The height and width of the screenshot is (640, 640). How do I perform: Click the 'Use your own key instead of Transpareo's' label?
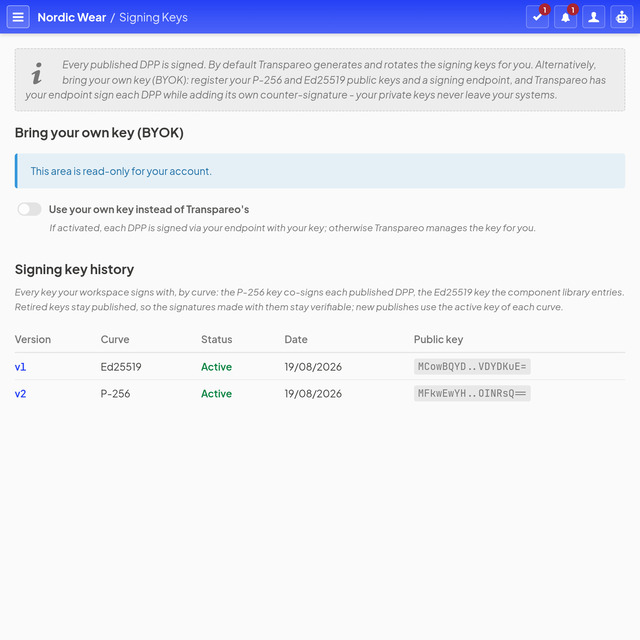(x=149, y=209)
